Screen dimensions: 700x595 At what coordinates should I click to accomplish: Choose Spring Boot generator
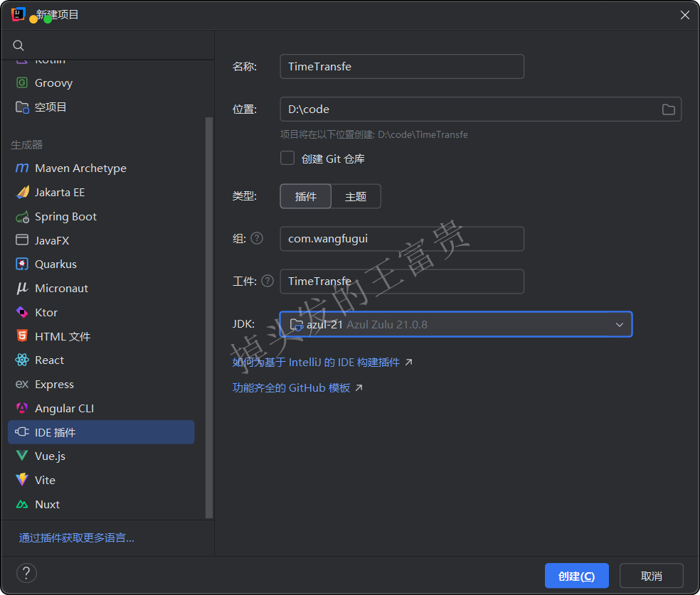101,217
